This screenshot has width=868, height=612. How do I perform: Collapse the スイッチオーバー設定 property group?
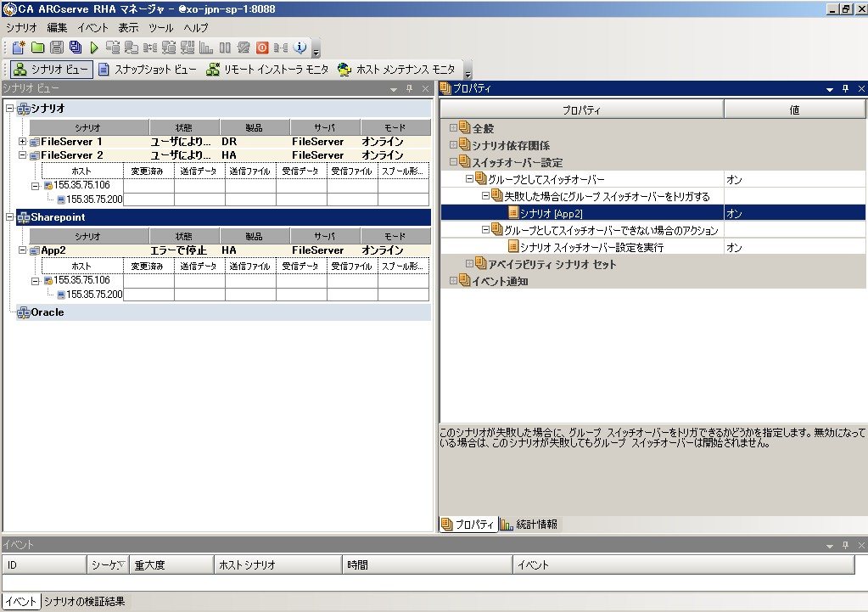(453, 162)
